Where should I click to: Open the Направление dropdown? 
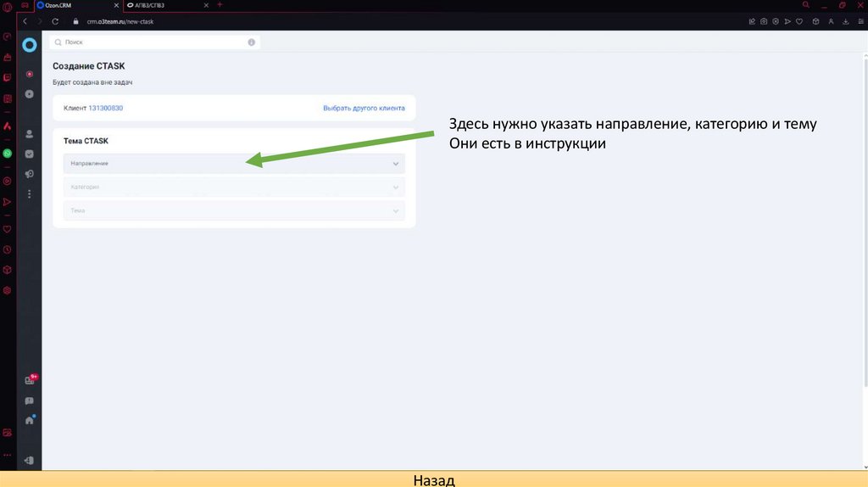234,164
